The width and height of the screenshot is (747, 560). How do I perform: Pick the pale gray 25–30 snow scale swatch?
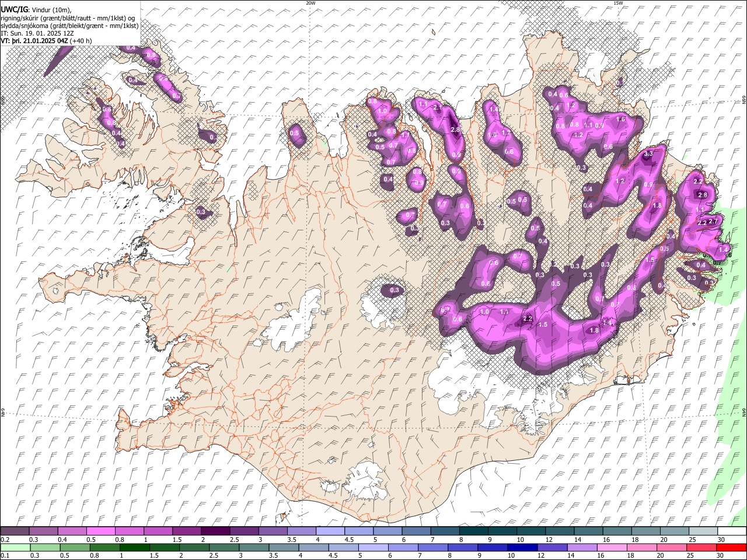pos(702,531)
